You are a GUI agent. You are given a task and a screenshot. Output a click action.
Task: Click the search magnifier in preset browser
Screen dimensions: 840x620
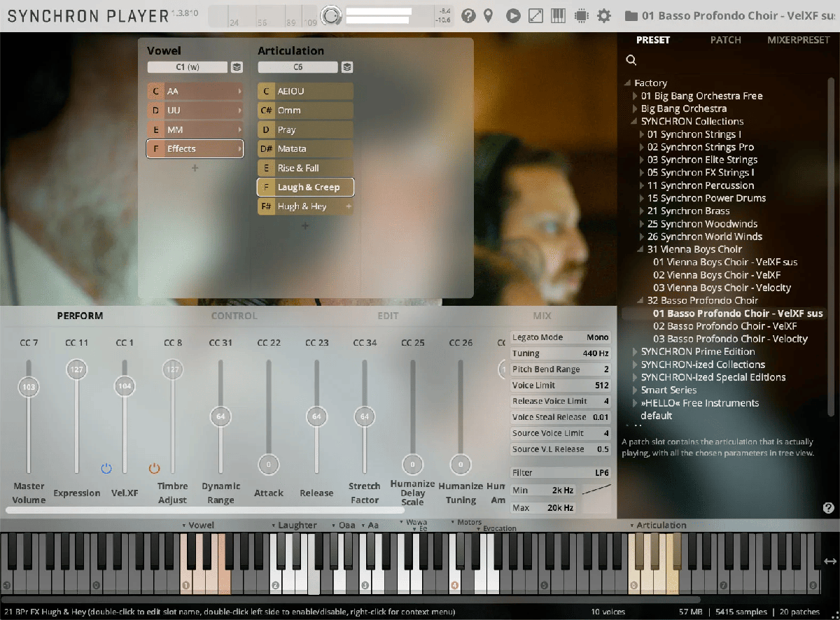pos(631,60)
